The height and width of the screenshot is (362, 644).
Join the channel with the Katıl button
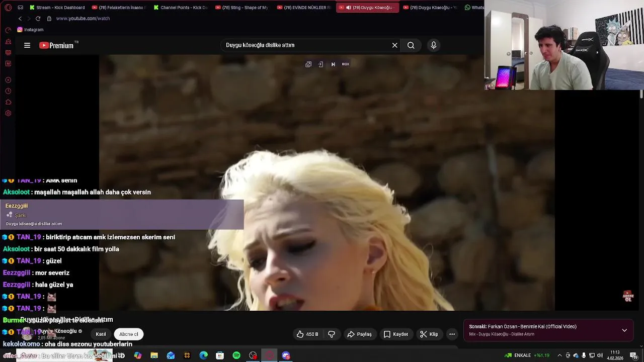coord(101,334)
